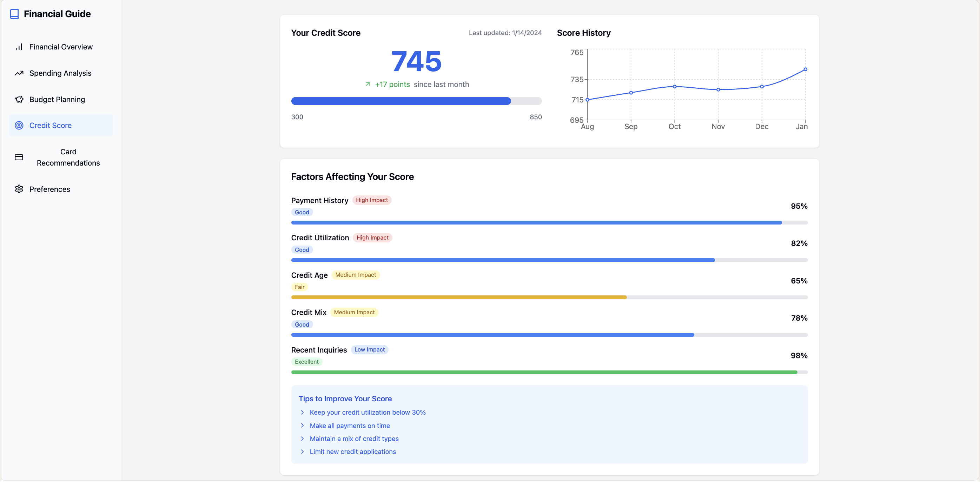
Task: Click the Credit Age yellow progress bar
Action: [458, 297]
